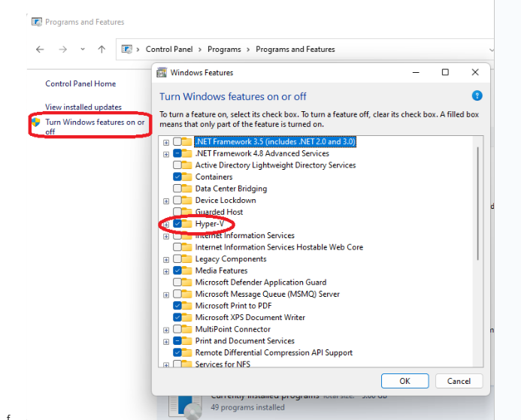Open the View installed updates link
The image size is (521, 420).
(x=83, y=107)
